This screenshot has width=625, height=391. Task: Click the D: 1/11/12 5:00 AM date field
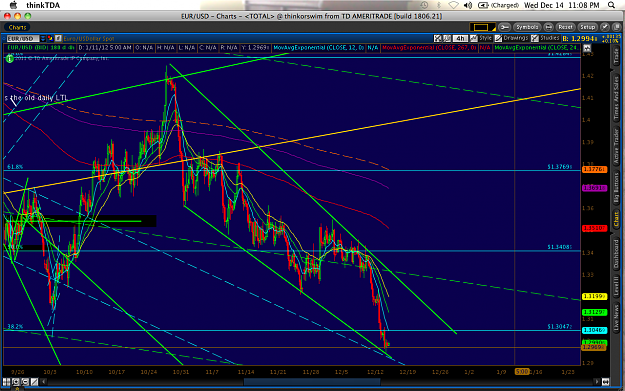click(105, 48)
